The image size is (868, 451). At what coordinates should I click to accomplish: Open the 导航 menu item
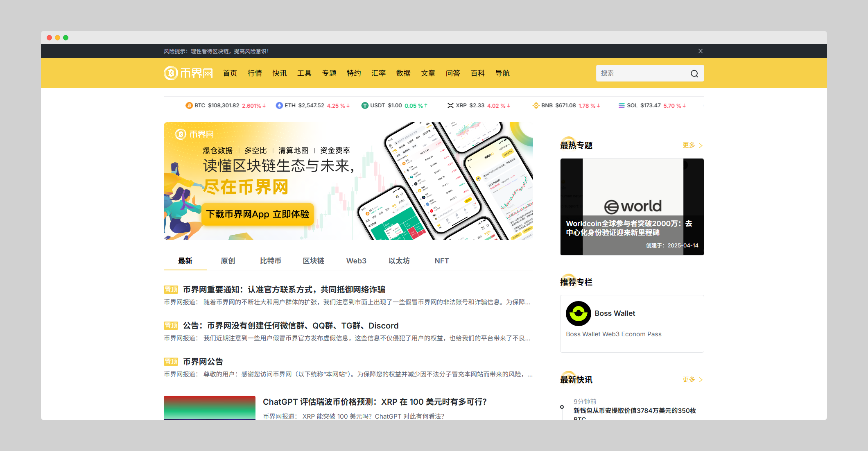pos(502,73)
